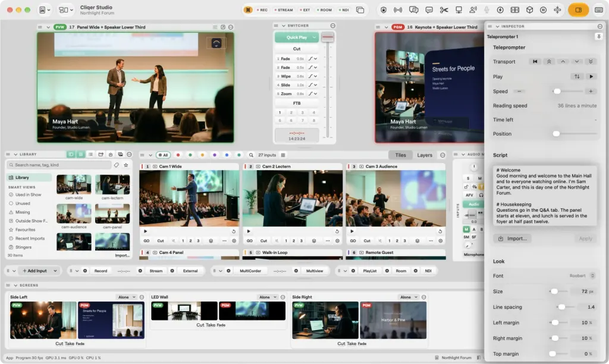Click the teleprompter Position slider handle

556,134
